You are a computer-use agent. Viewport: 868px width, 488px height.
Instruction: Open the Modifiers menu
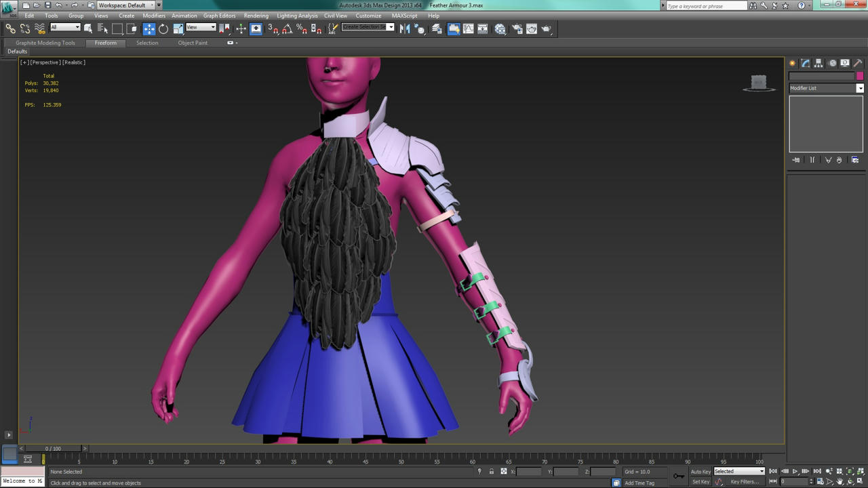coord(154,16)
